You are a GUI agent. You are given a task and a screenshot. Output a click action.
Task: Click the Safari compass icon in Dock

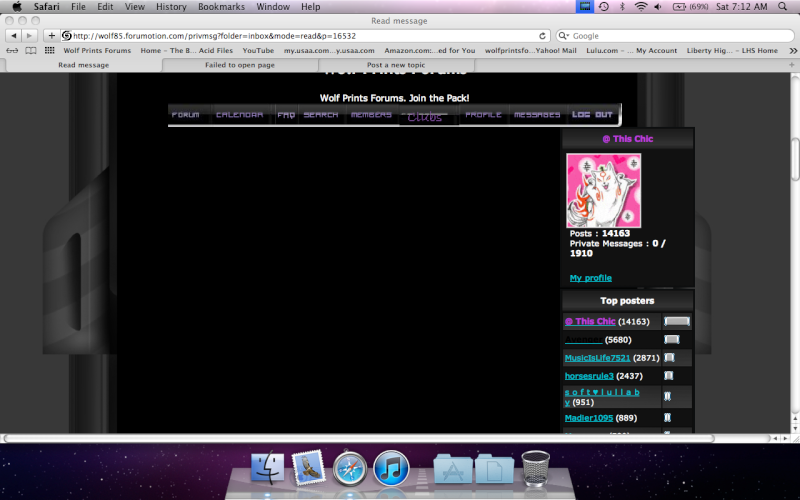tap(349, 467)
